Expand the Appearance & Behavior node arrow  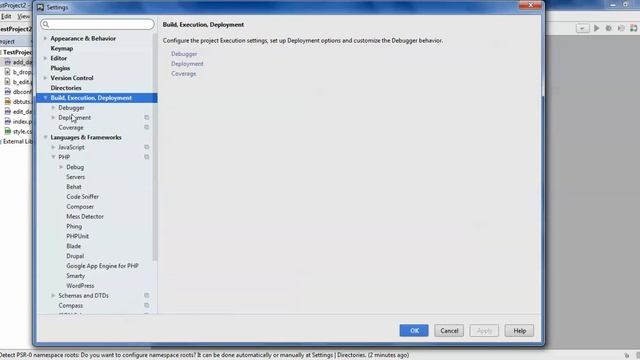(x=45, y=38)
